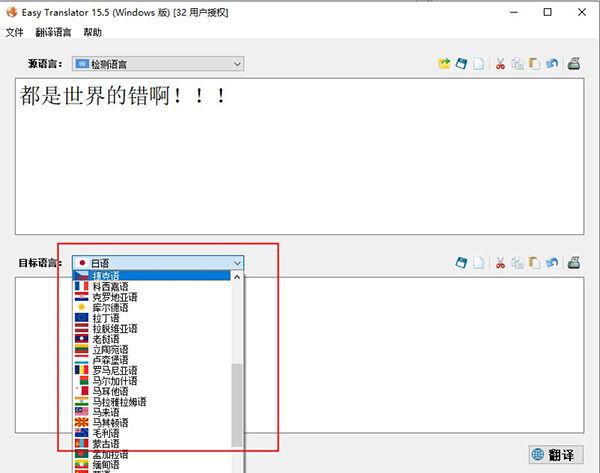
Task: Choose 库尔德语 from language list
Action: pyautogui.click(x=152, y=307)
